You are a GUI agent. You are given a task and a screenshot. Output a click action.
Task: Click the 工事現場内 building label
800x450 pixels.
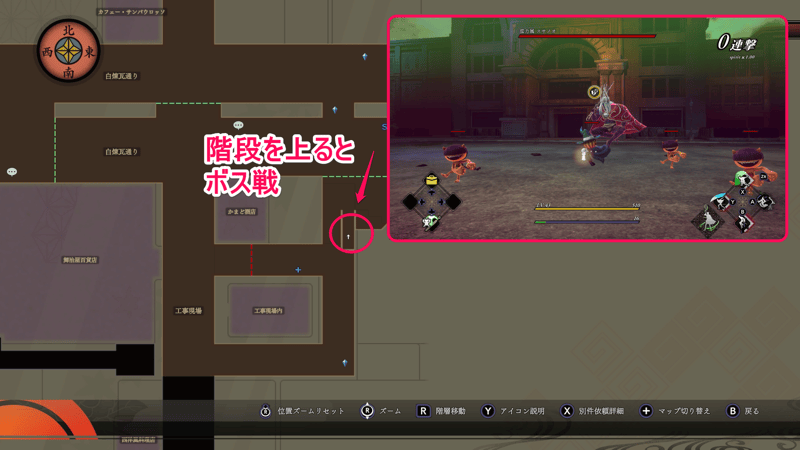(268, 311)
